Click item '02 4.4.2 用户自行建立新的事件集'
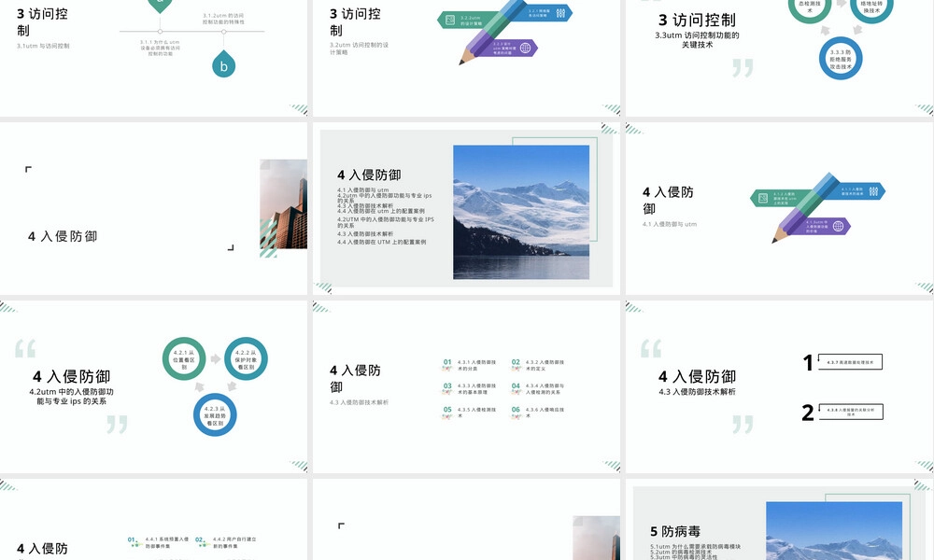The width and height of the screenshot is (934, 560). point(226,543)
